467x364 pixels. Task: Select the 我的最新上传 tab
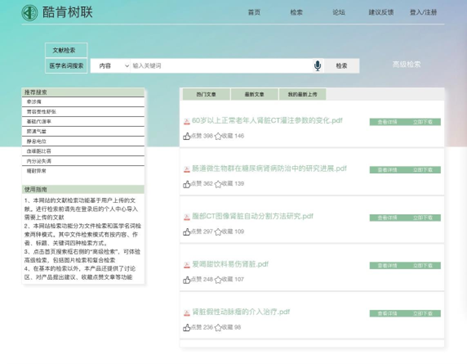tap(302, 94)
